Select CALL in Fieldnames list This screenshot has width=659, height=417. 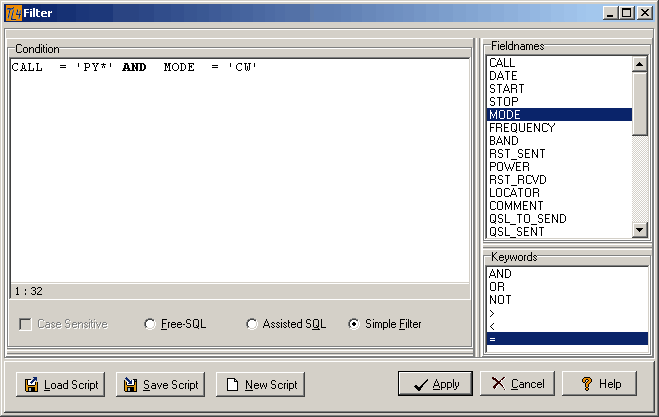(x=559, y=63)
